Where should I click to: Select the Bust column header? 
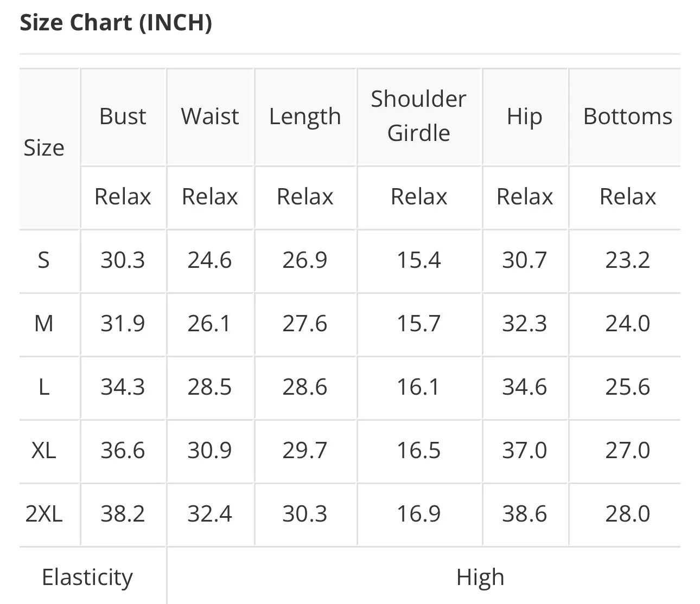pos(123,117)
